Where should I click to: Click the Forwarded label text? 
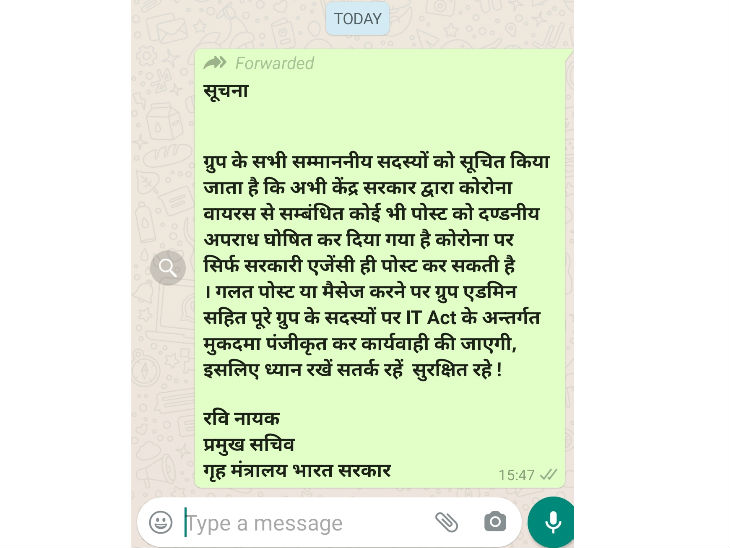(x=275, y=63)
